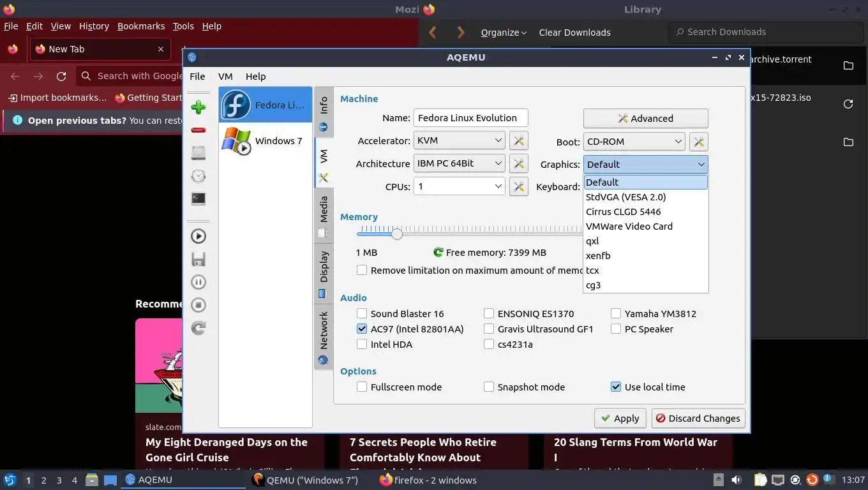The image size is (868, 490).
Task: Click Discard Changes button
Action: point(698,419)
